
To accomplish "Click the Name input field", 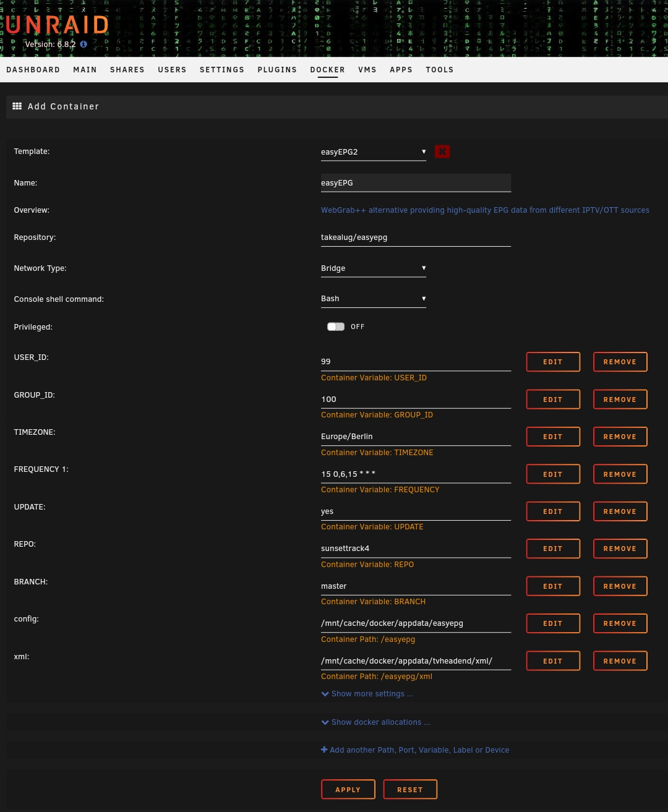I will (x=416, y=183).
